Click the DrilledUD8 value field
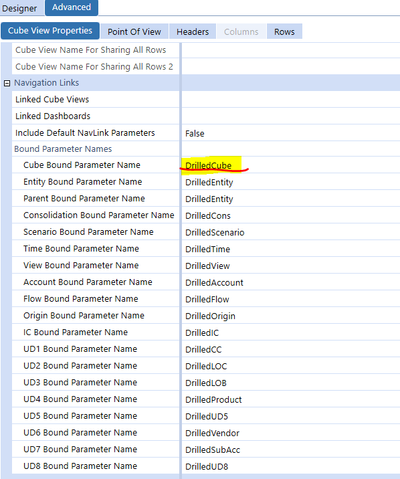 tap(291, 466)
